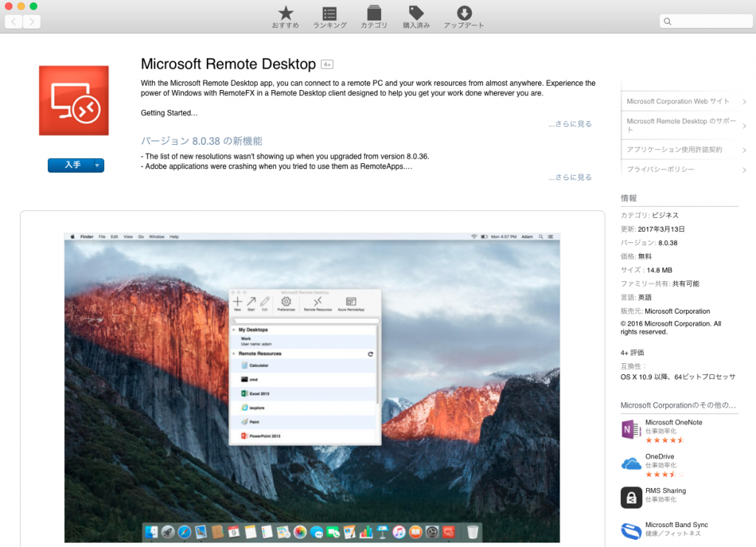Image resolution: width=756 pixels, height=547 pixels.
Task: Open the Microsoft Band Sync name link
Action: click(676, 525)
